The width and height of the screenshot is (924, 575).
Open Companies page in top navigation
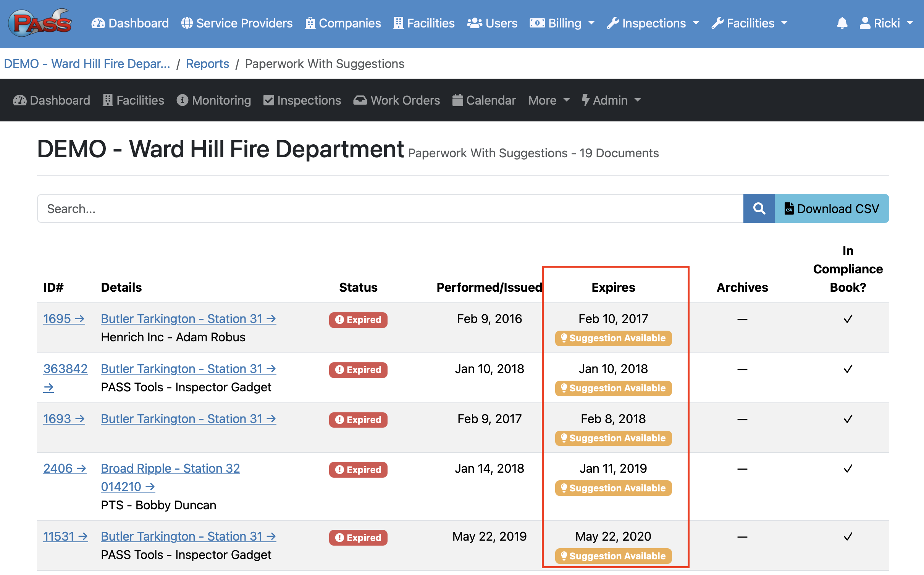[x=343, y=23]
